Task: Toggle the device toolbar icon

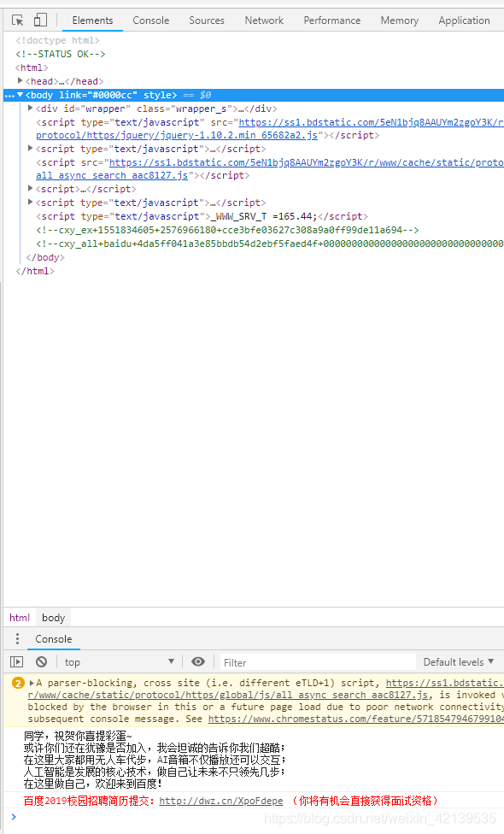Action: coord(40,21)
